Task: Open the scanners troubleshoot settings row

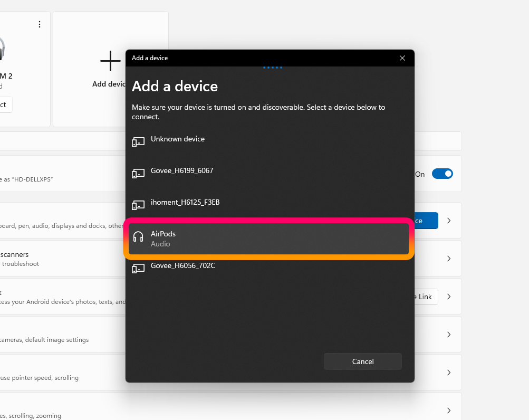Action: (231, 259)
